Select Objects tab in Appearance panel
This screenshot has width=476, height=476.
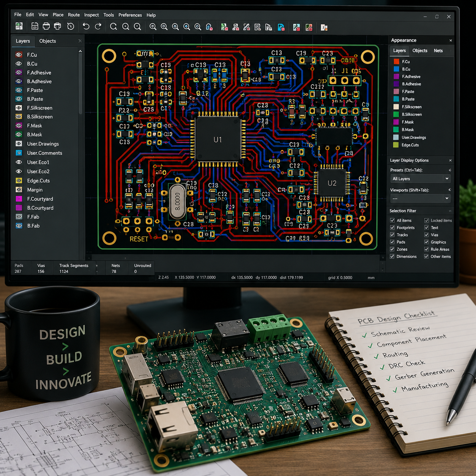point(420,50)
